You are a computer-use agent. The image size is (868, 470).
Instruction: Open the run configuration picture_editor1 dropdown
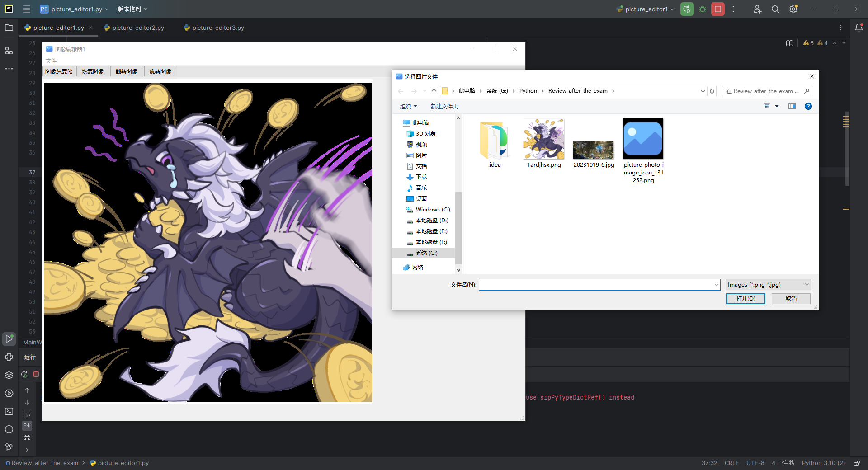pos(645,9)
